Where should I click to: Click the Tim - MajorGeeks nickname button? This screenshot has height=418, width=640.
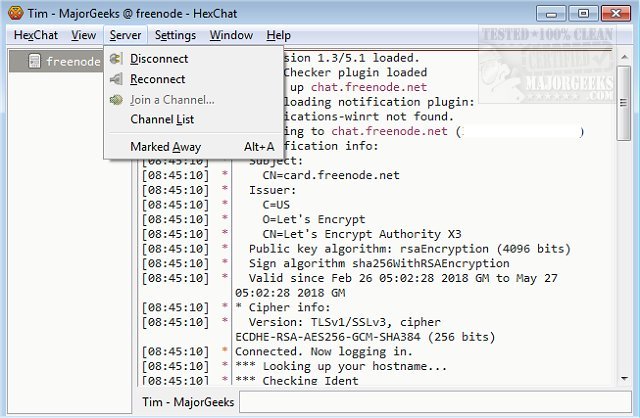point(188,402)
